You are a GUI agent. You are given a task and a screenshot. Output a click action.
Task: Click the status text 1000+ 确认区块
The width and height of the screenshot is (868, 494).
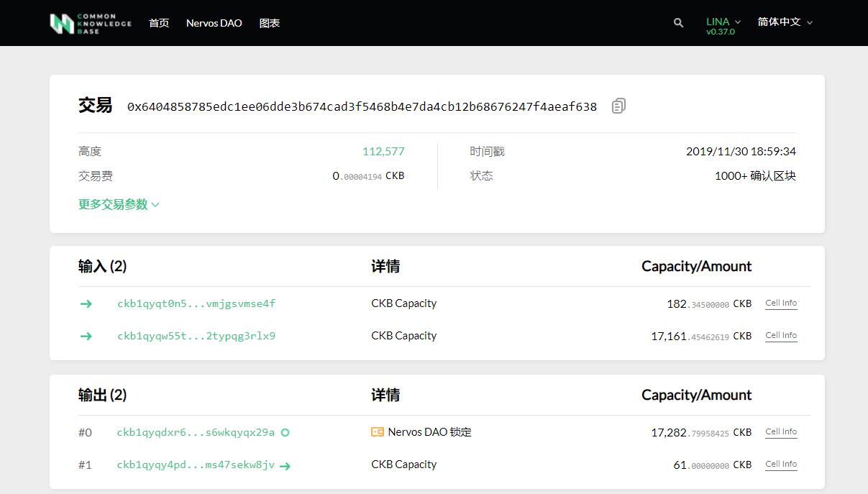click(x=755, y=176)
